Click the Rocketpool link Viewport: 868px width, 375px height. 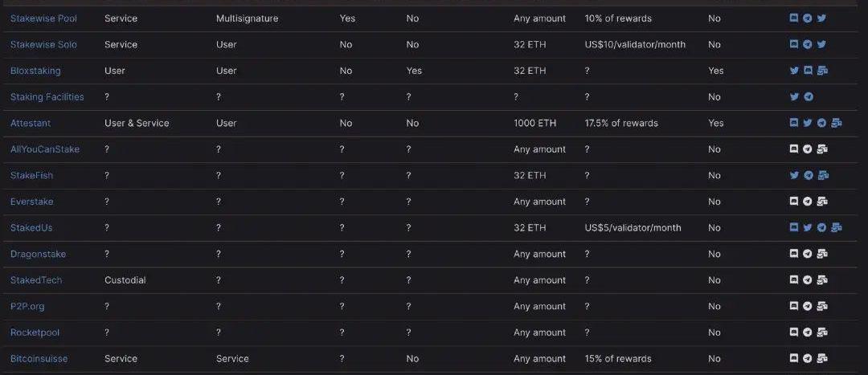[35, 332]
